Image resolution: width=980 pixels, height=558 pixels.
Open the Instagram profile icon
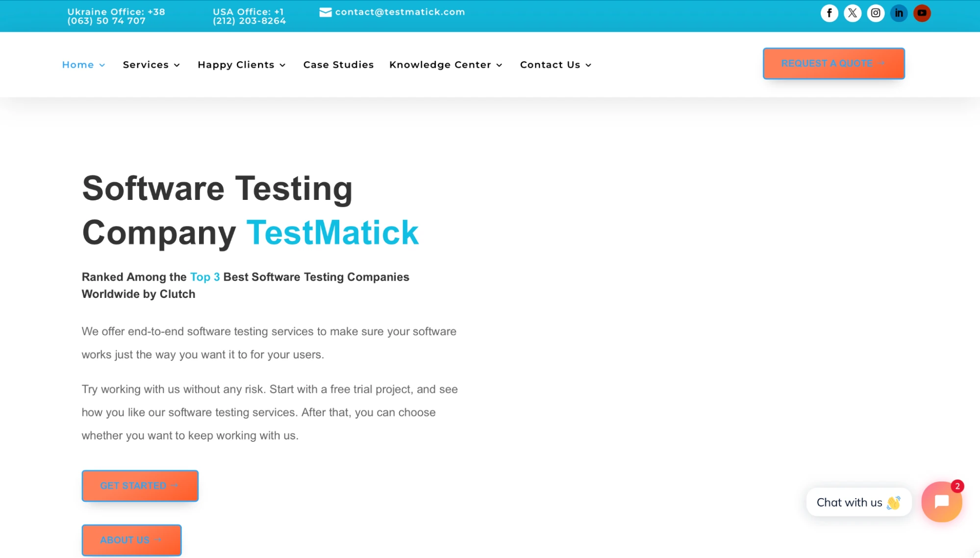pyautogui.click(x=876, y=13)
